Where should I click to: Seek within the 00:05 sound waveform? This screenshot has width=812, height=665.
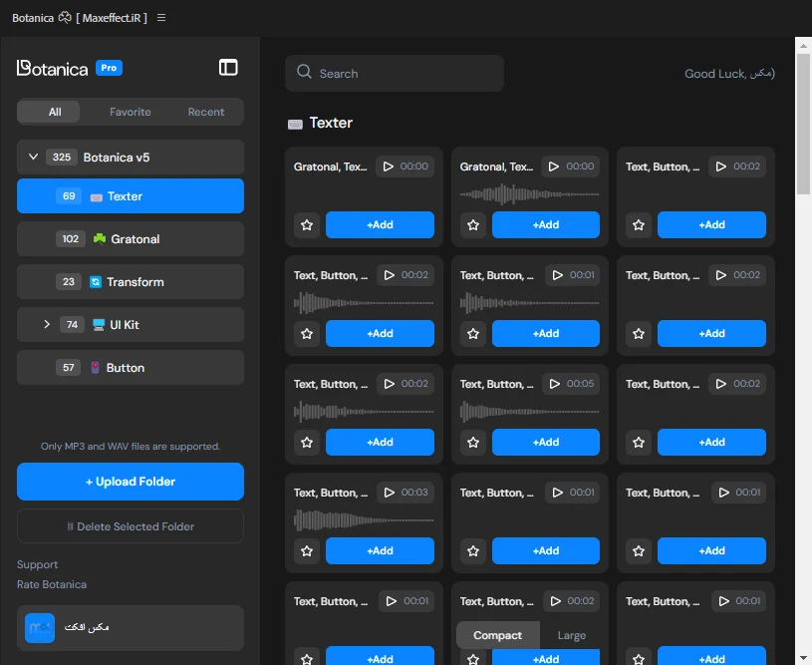point(530,412)
